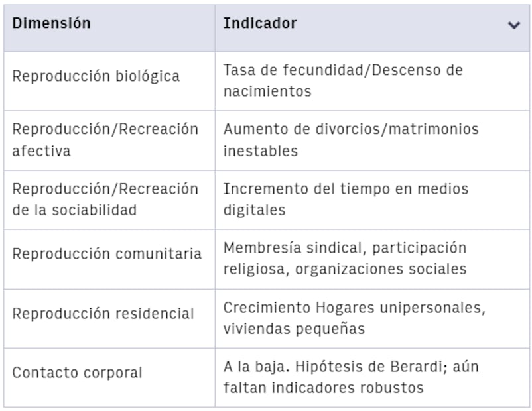
Task: Click the Indicador column header text
Action: click(x=260, y=23)
